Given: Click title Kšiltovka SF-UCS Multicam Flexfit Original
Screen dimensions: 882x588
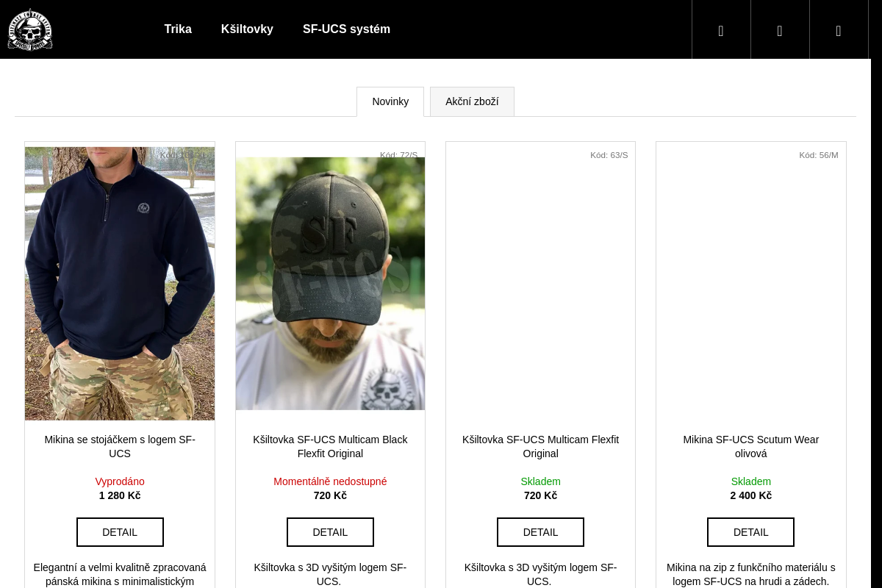Looking at the screenshot, I should (540, 447).
